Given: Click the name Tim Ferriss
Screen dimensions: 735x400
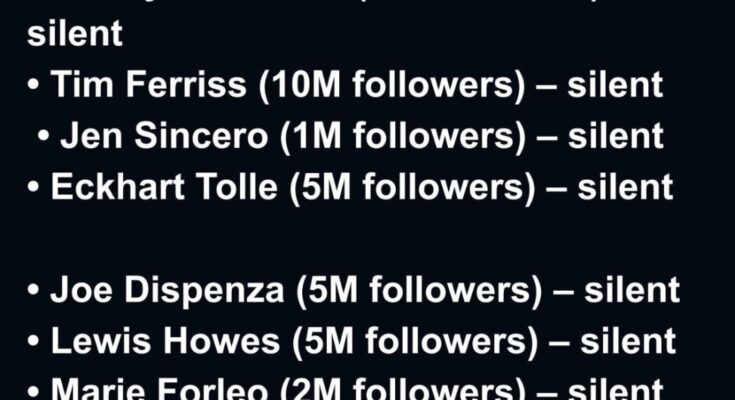Looking at the screenshot, I should click(x=148, y=85).
